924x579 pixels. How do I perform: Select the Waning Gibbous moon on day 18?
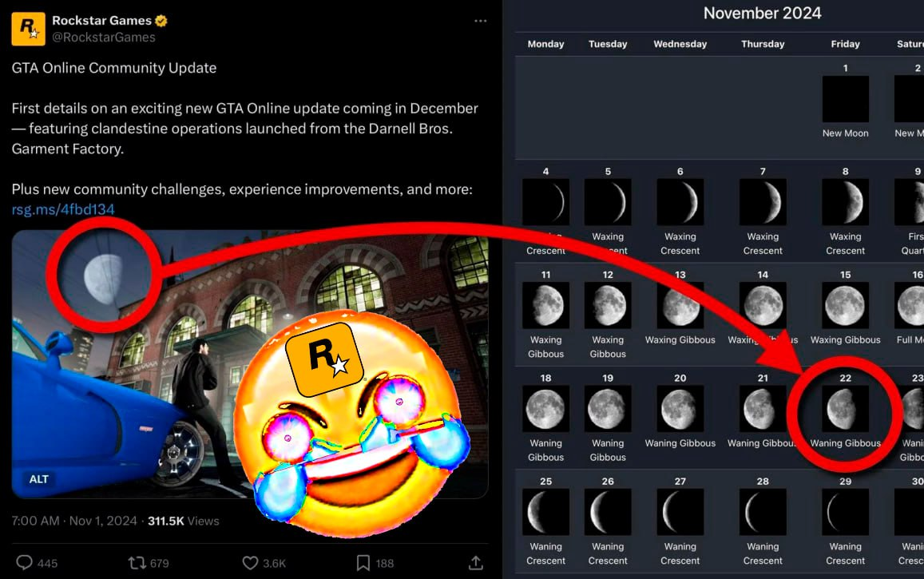(x=545, y=409)
